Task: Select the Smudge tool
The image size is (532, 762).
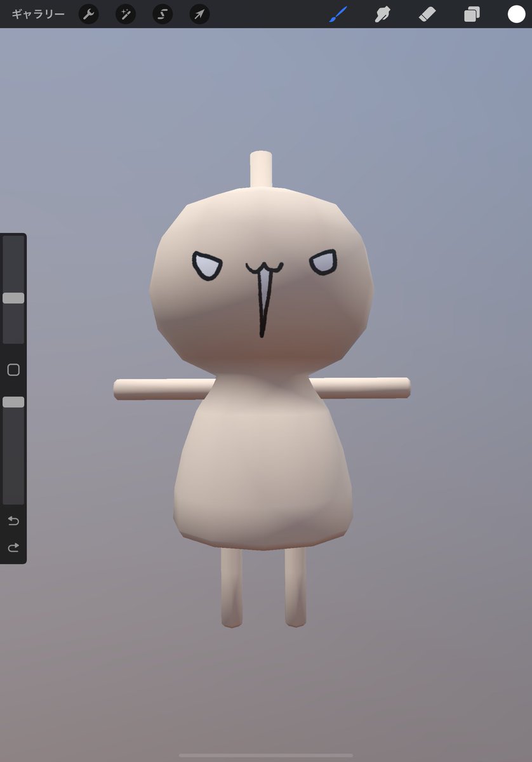Action: [x=382, y=14]
